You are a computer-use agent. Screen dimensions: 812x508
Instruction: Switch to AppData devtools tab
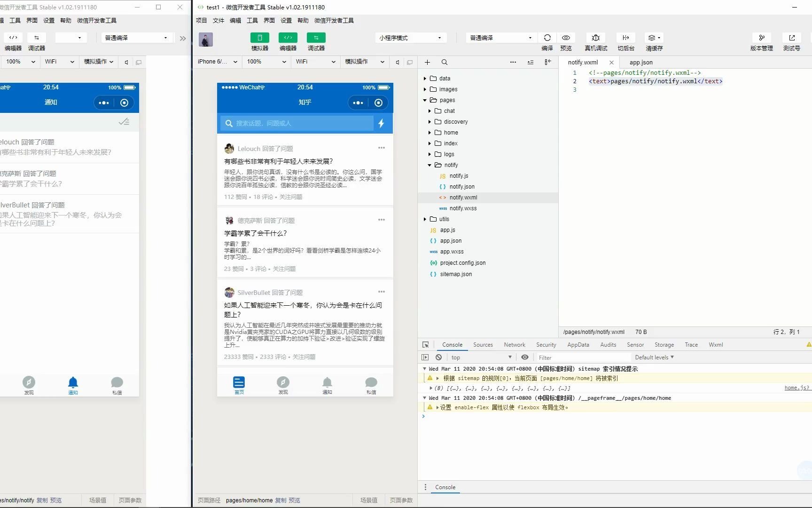(x=578, y=345)
